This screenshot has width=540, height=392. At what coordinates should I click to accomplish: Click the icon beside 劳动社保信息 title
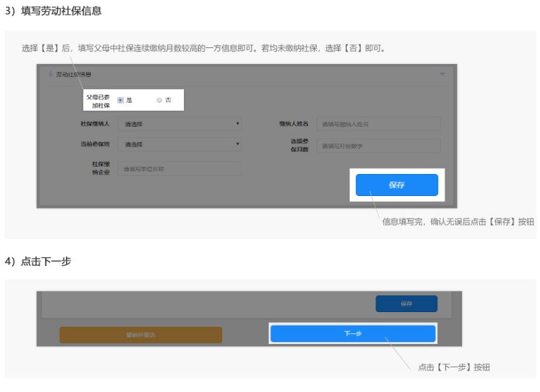[51, 74]
